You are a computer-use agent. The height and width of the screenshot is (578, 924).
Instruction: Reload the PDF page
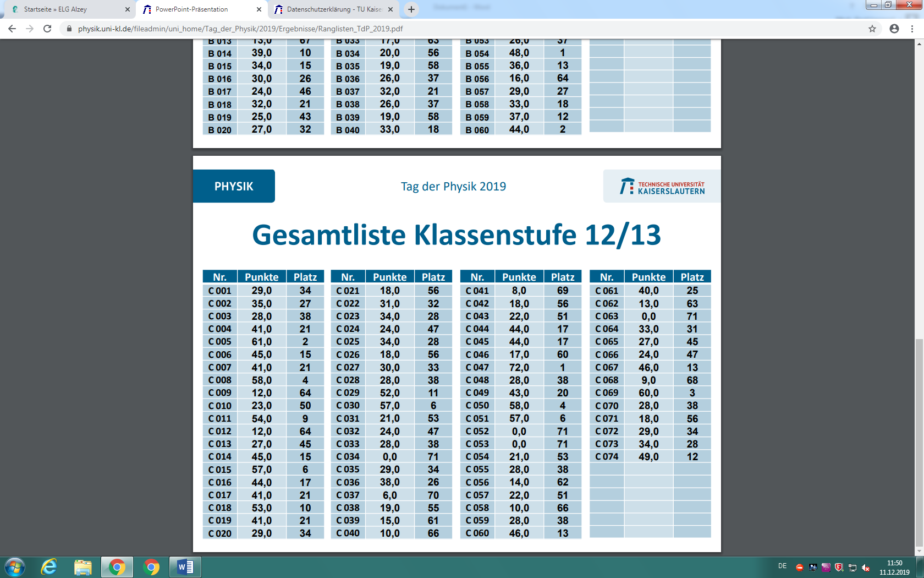point(47,29)
